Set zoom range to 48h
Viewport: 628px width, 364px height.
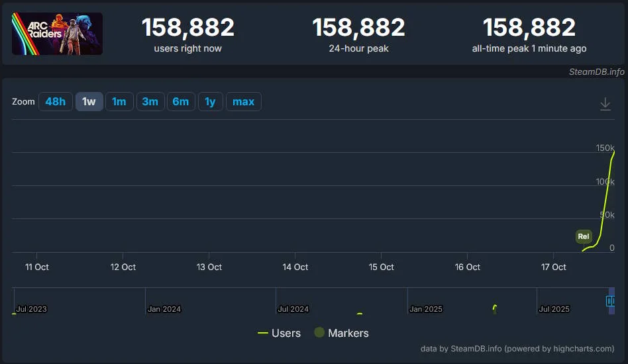pyautogui.click(x=55, y=101)
